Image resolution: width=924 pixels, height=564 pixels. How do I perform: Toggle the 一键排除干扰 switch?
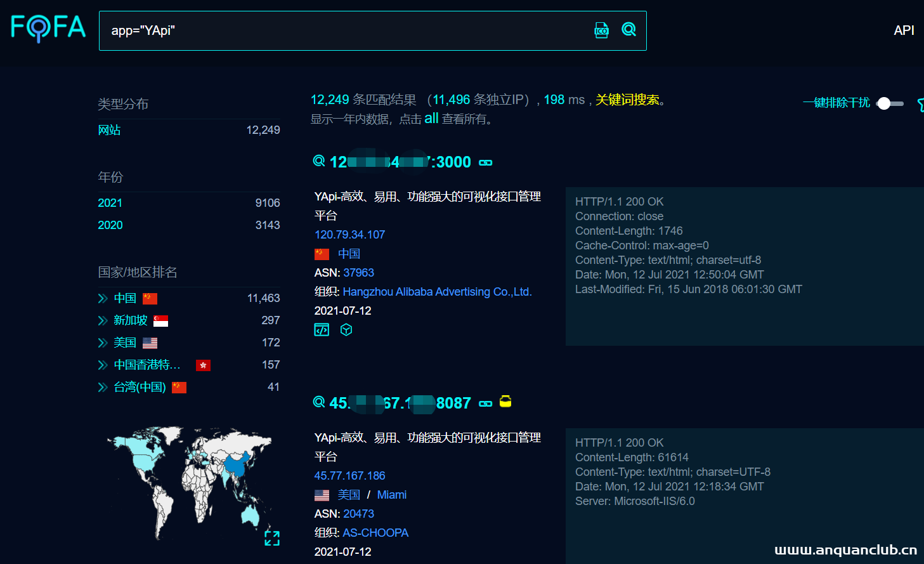(890, 103)
